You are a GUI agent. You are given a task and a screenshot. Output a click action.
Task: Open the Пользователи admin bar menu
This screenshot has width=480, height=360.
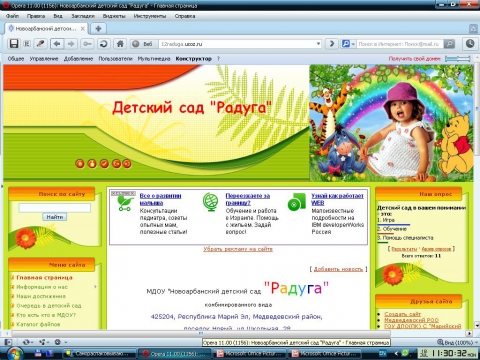115,59
